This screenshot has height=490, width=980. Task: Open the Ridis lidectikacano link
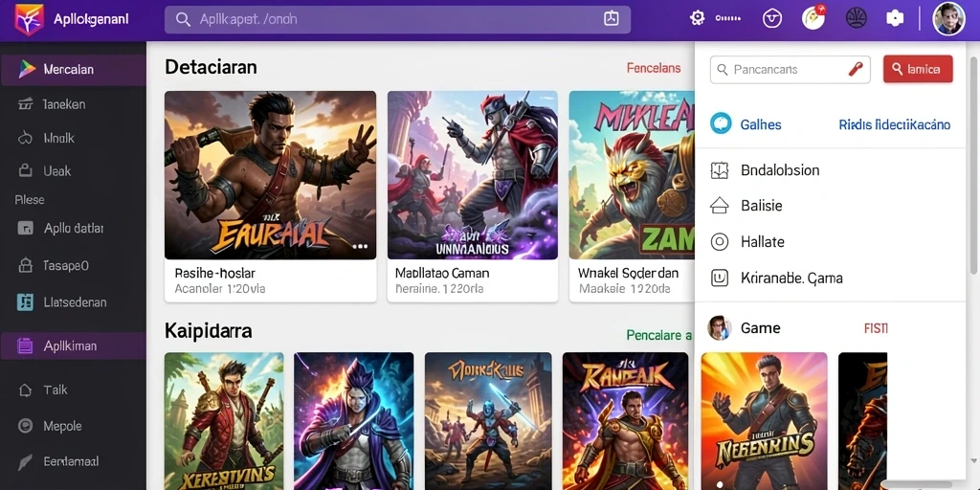coord(895,124)
